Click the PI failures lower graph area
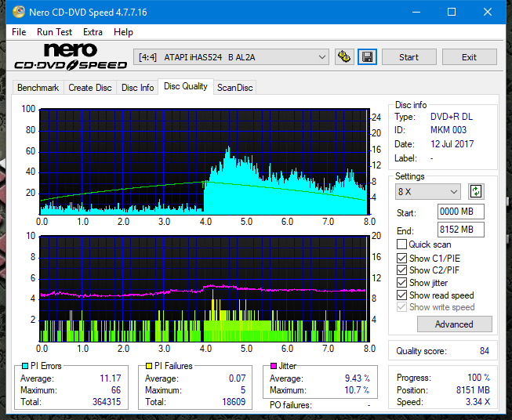512x420 pixels. click(x=205, y=288)
